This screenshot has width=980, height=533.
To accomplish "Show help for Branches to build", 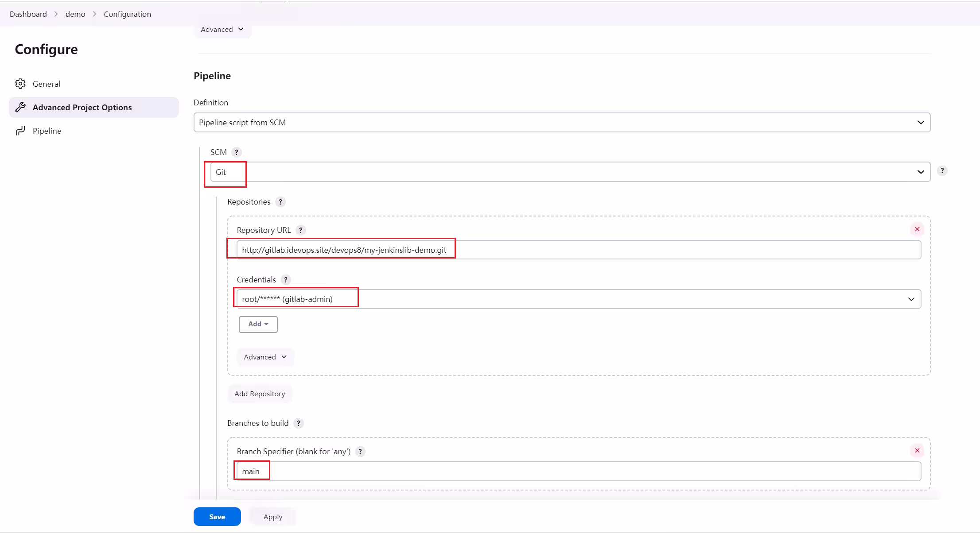I will [299, 423].
